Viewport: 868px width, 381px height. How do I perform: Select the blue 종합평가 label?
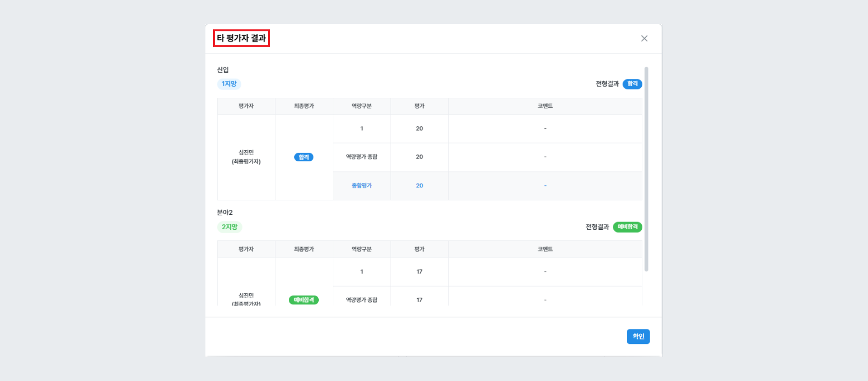coord(362,185)
